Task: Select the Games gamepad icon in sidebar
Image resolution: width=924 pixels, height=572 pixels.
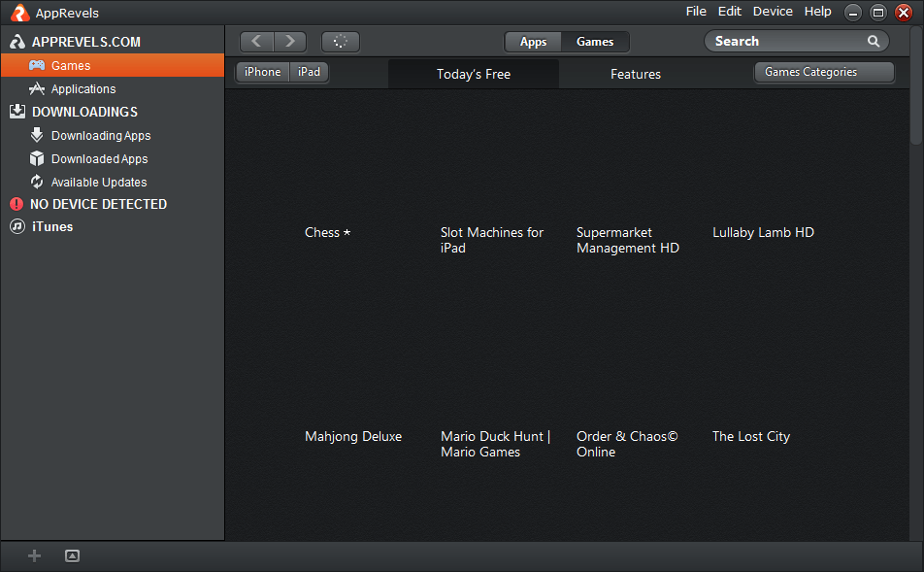Action: [x=37, y=65]
